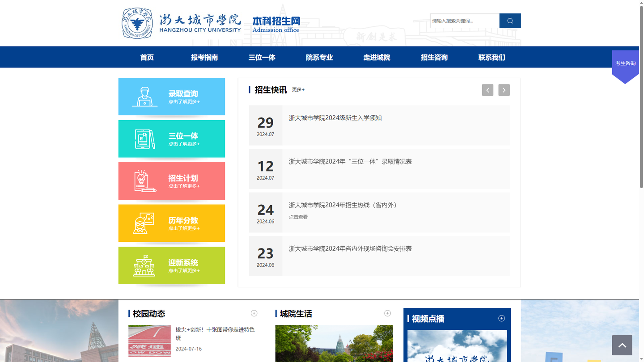Click the 23 2024.06 date block
644x362 pixels.
point(266,256)
